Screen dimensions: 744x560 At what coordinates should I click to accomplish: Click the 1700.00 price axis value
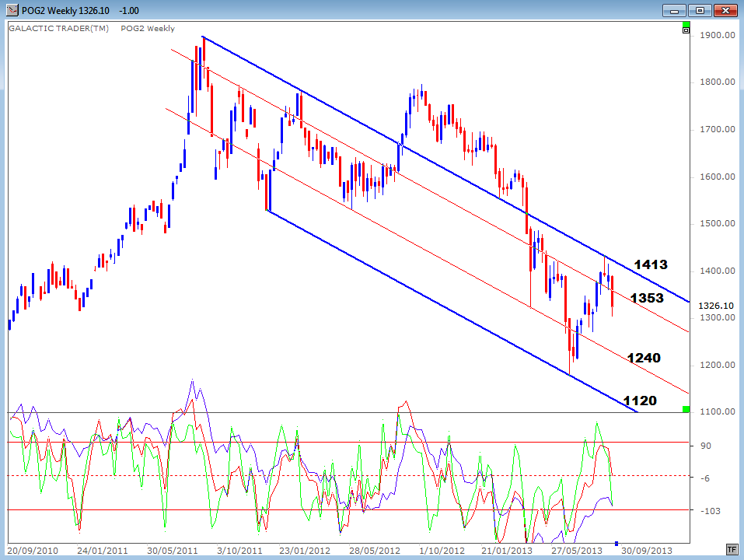[x=718, y=130]
